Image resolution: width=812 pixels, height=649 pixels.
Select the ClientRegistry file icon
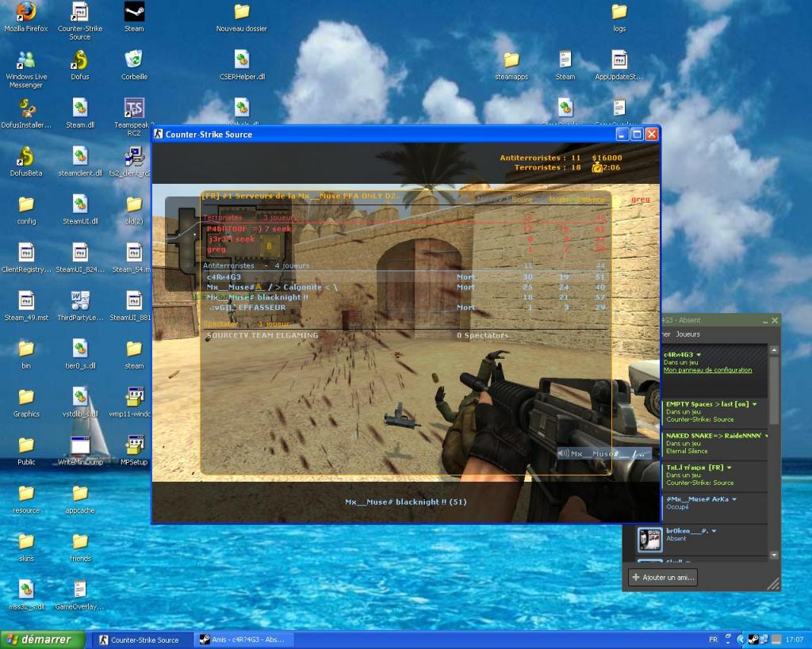pyautogui.click(x=26, y=253)
